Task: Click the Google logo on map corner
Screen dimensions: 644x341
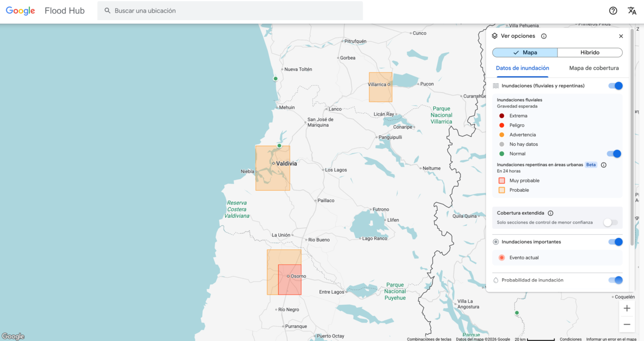Action: [x=13, y=336]
